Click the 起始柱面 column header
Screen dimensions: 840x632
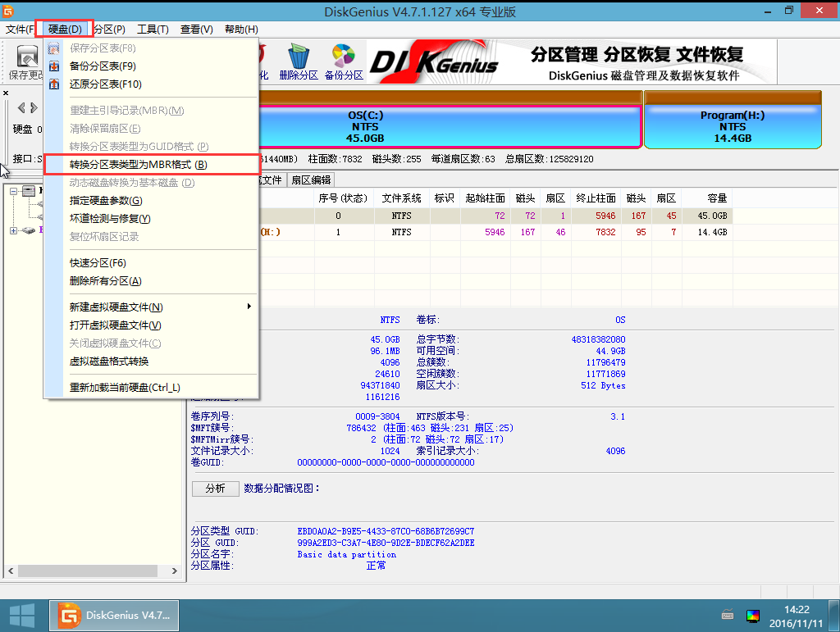coord(486,198)
